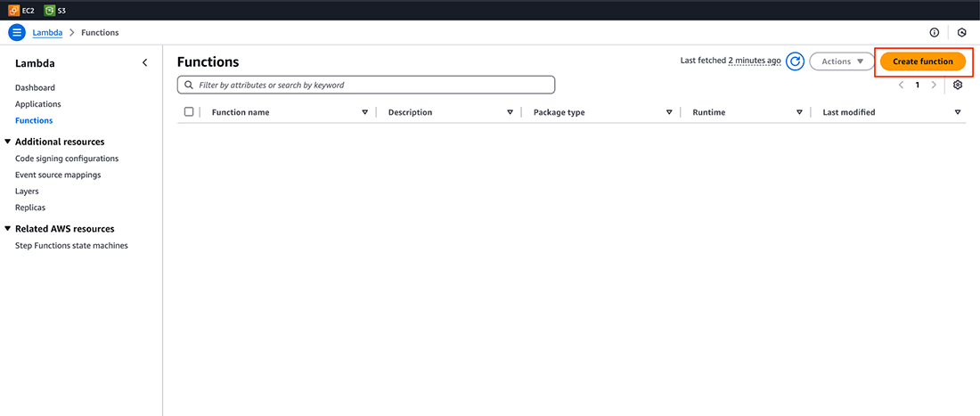The image size is (980, 416).
Task: Sort by Package type column arrow
Action: [669, 112]
